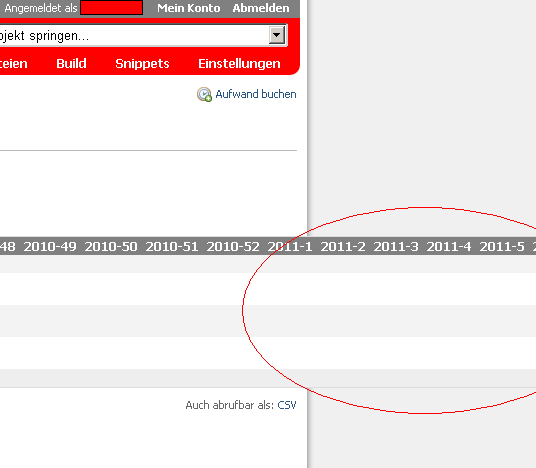536x468 pixels.
Task: Click the 2010-51 column header
Action: (172, 246)
